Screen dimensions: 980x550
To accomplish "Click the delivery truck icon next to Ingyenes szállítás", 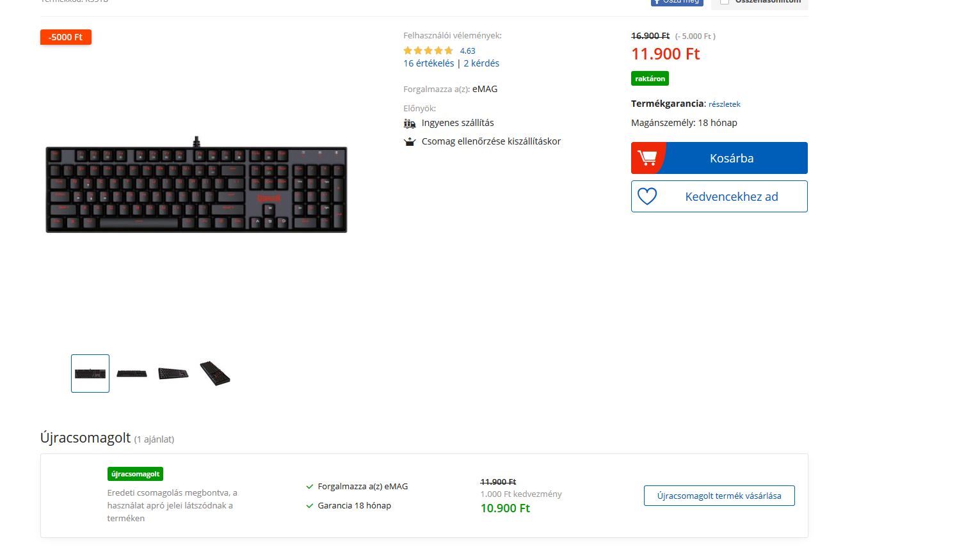I will [410, 123].
